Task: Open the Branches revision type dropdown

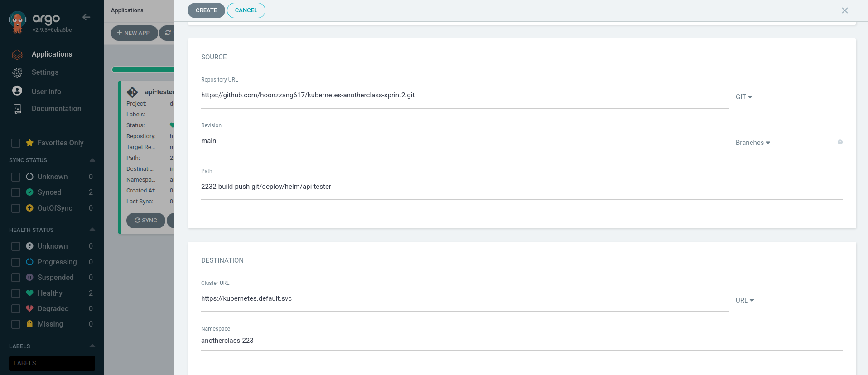Action: (x=752, y=143)
